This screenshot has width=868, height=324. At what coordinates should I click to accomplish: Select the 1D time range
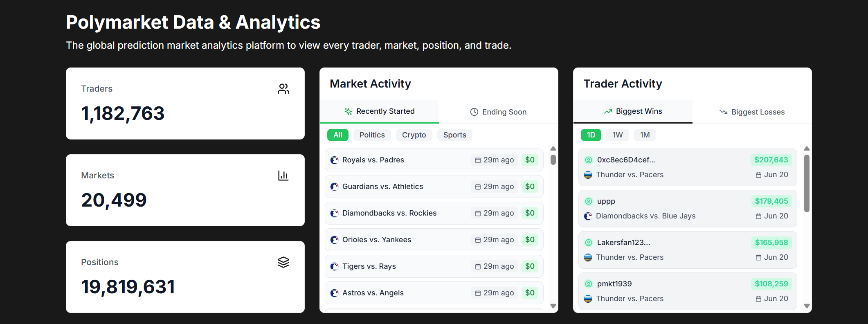pos(591,135)
